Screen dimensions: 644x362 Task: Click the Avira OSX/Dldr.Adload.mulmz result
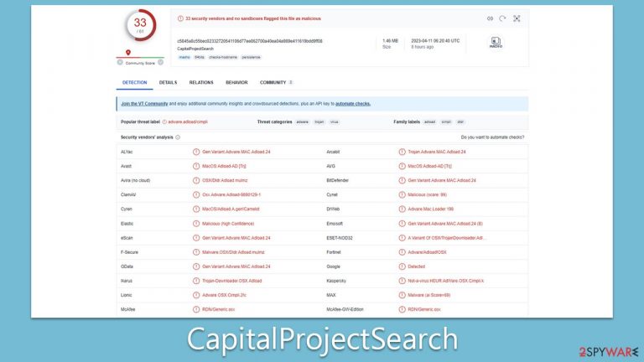tap(225, 181)
